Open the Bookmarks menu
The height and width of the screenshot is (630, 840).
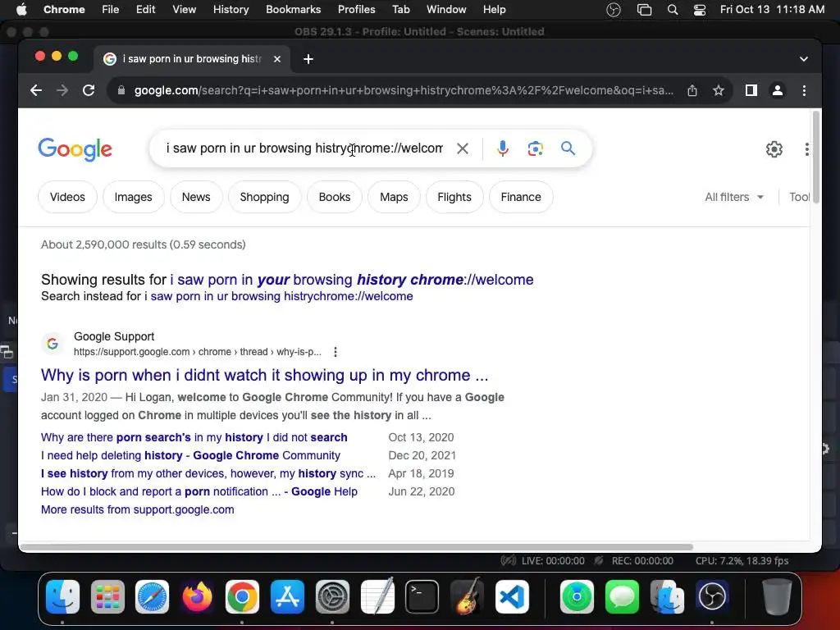294,10
